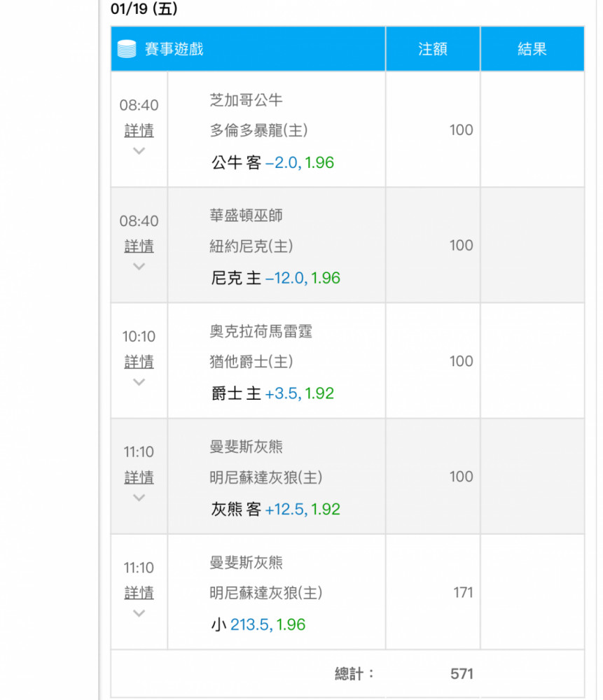This screenshot has height=700, width=603.
Task: Expand the chevron under the 華盛頓巫師 row
Action: 139,267
